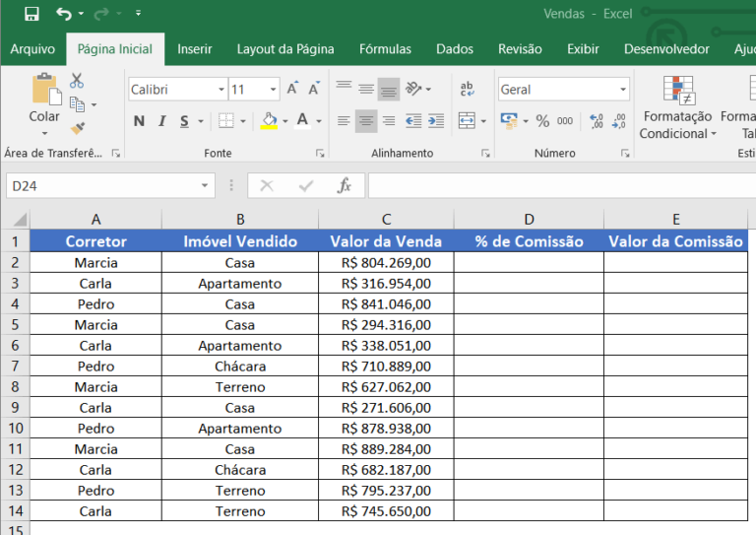Apply thousands separator (000) style
Viewport: 756px width, 535px height.
(x=565, y=121)
